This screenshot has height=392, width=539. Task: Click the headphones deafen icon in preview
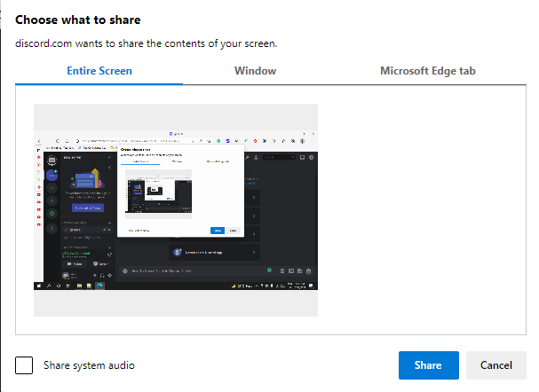point(102,275)
